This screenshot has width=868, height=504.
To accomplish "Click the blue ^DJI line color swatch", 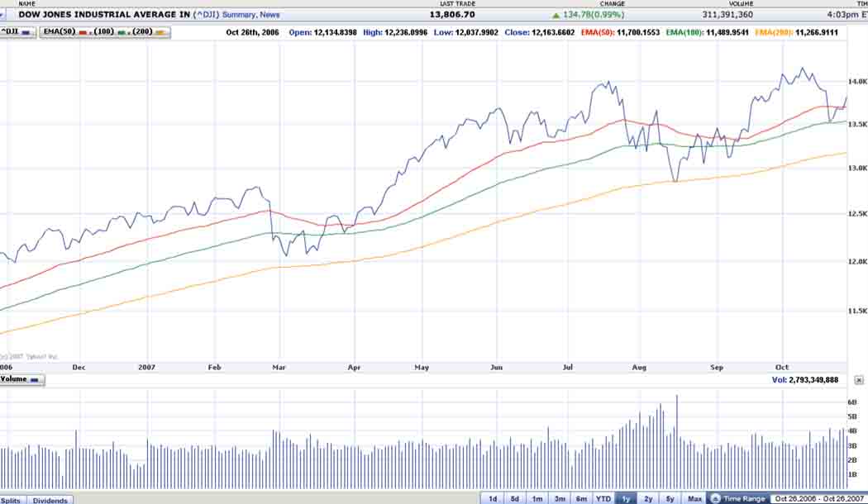I will (27, 32).
